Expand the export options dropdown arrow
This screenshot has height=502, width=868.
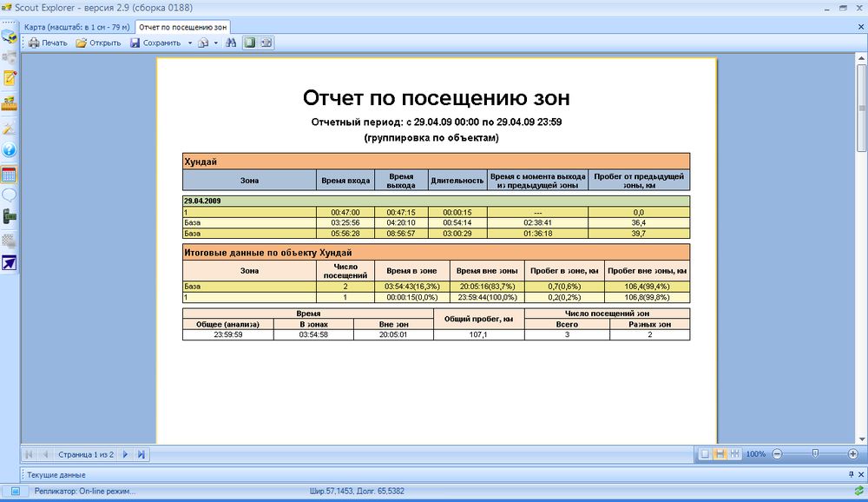pos(216,43)
